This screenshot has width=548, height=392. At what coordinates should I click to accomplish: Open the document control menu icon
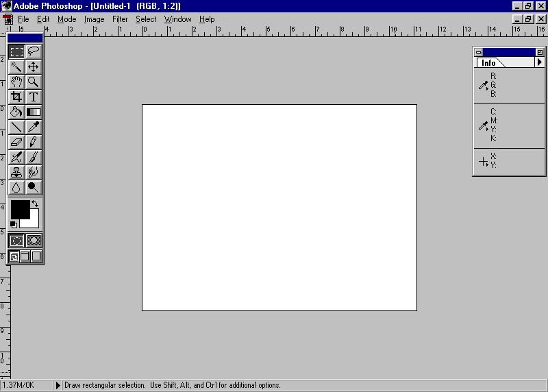pyautogui.click(x=8, y=19)
